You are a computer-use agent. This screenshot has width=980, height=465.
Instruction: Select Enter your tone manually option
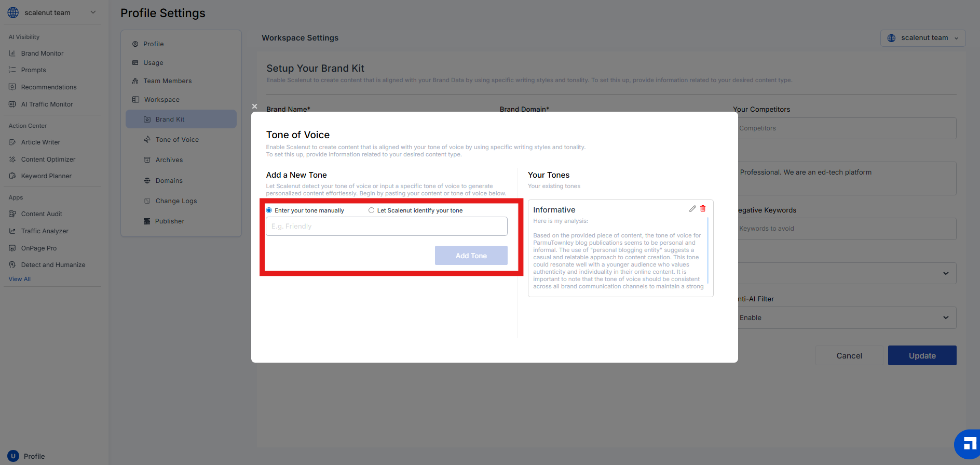[x=269, y=210]
